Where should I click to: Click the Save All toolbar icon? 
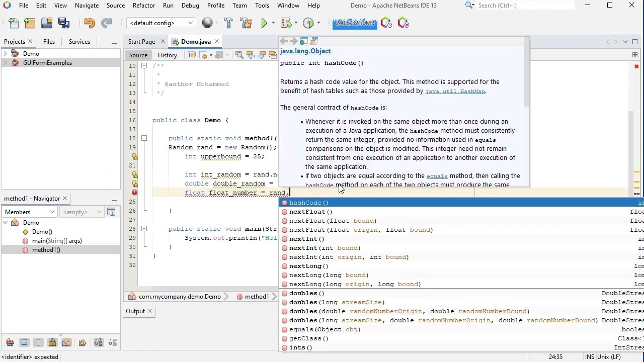64,23
